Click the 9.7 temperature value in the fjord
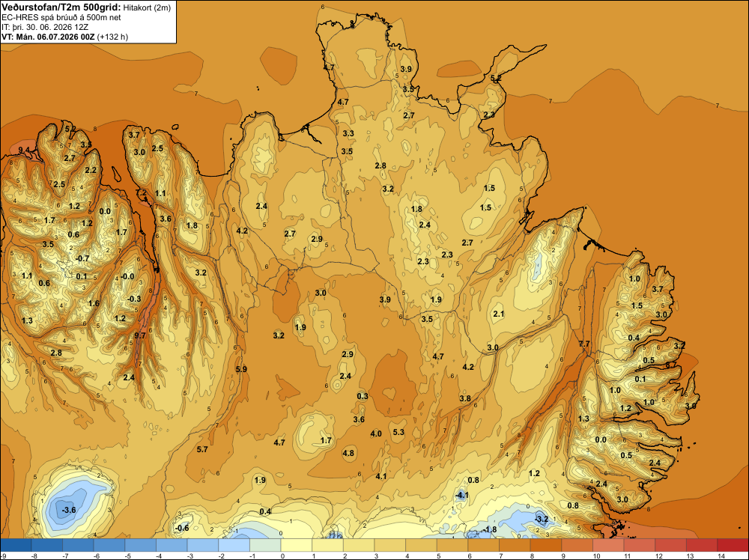 (x=139, y=335)
